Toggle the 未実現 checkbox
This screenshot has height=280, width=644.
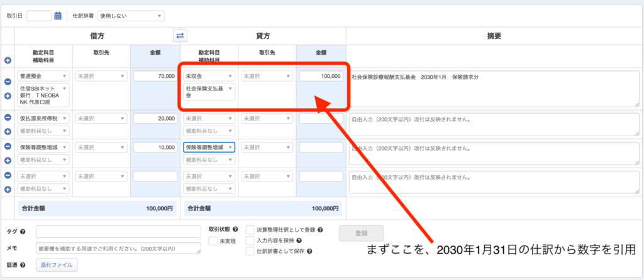(x=213, y=241)
